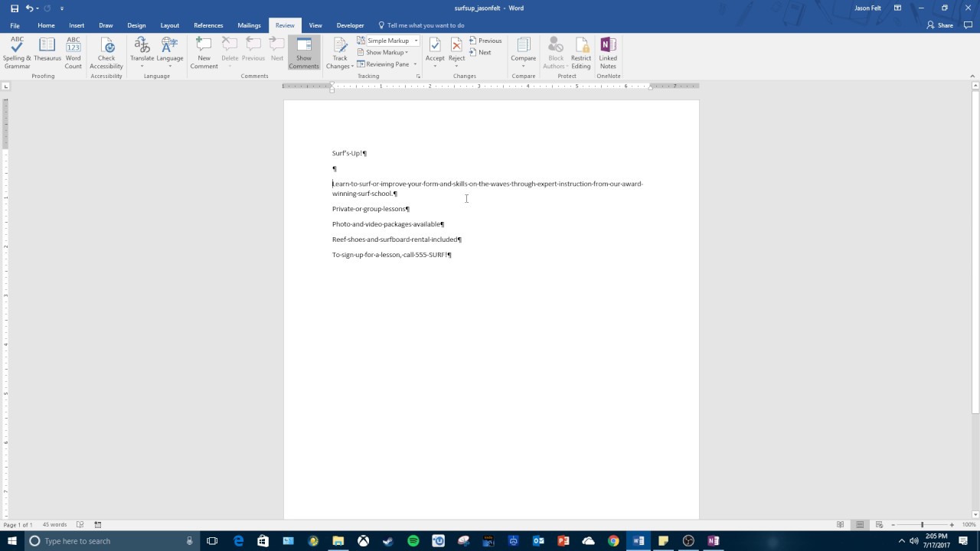Image resolution: width=980 pixels, height=551 pixels.
Task: Switch to Print Layout view
Action: pos(860,525)
